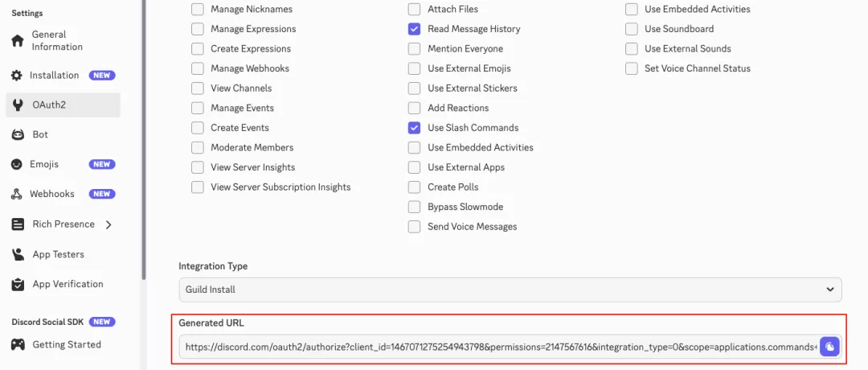
Task: Click the Installation gear icon
Action: point(17,76)
